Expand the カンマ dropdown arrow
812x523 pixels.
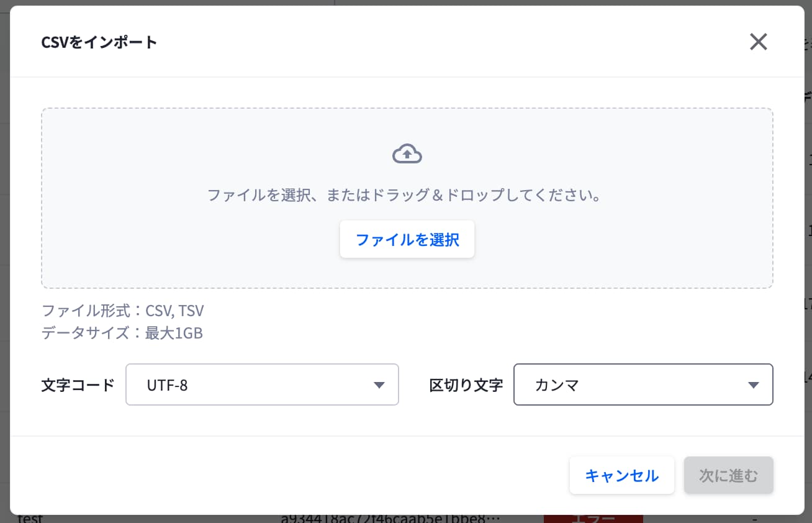click(x=754, y=385)
